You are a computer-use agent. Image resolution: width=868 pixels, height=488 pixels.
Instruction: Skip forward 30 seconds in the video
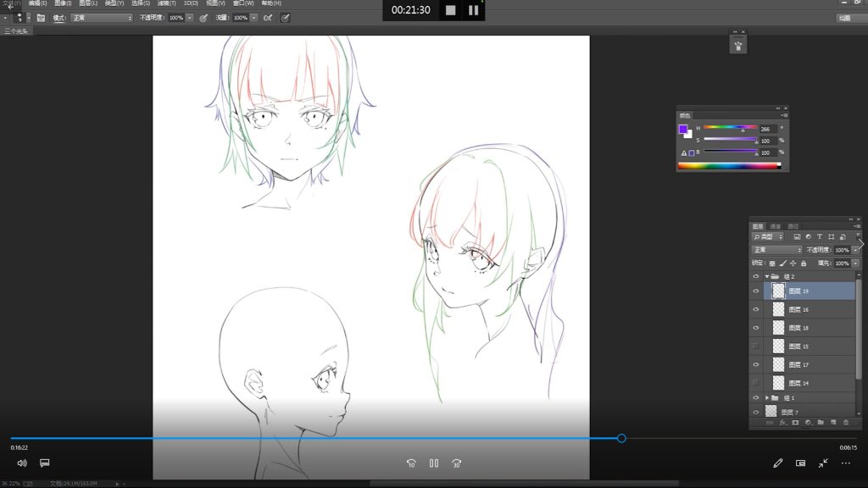click(456, 463)
